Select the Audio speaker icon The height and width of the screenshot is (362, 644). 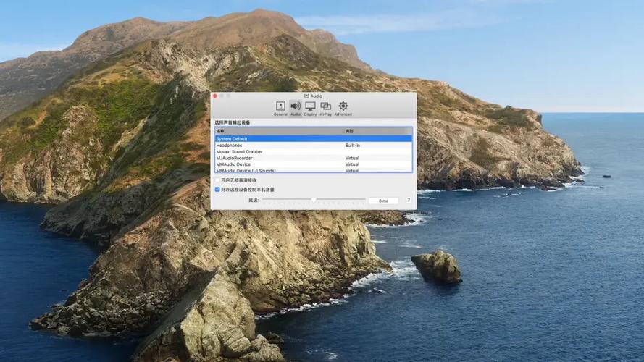point(296,109)
